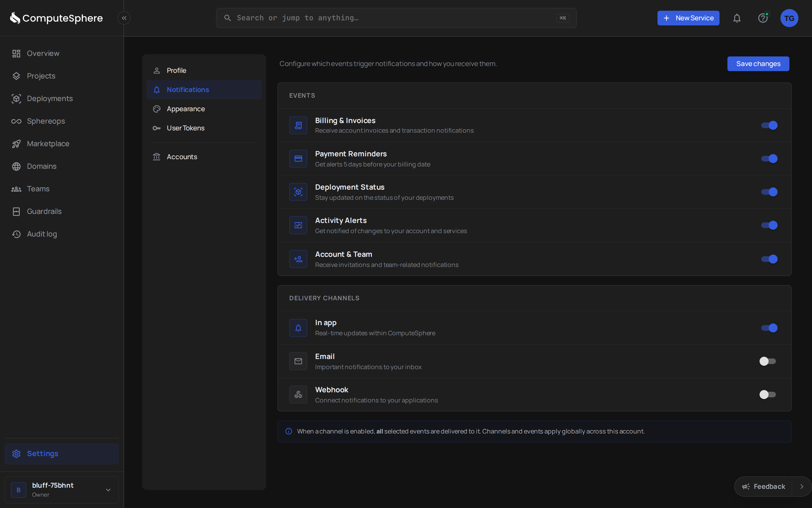Click the EVENTS section heading
The width and height of the screenshot is (812, 508).
pyautogui.click(x=302, y=96)
